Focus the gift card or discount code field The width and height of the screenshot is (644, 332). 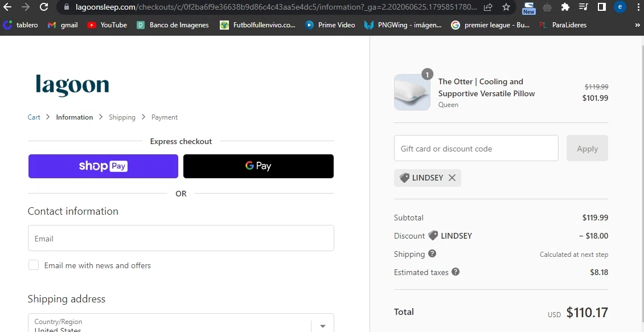pyautogui.click(x=476, y=148)
